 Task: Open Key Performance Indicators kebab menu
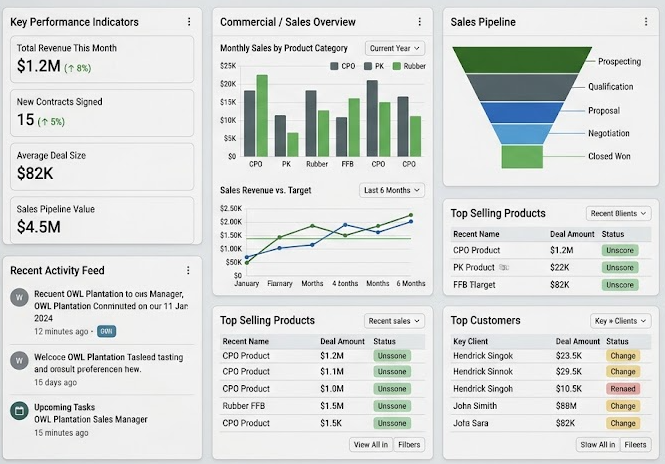click(x=189, y=22)
